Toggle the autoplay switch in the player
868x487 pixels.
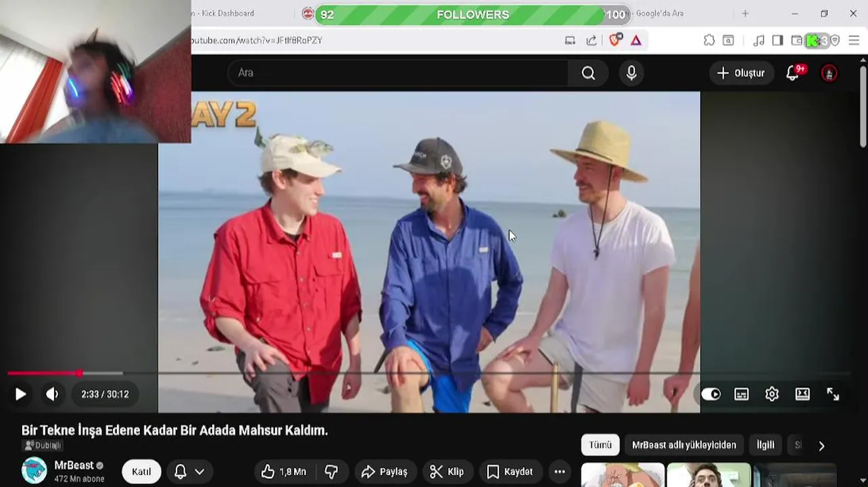tap(710, 394)
